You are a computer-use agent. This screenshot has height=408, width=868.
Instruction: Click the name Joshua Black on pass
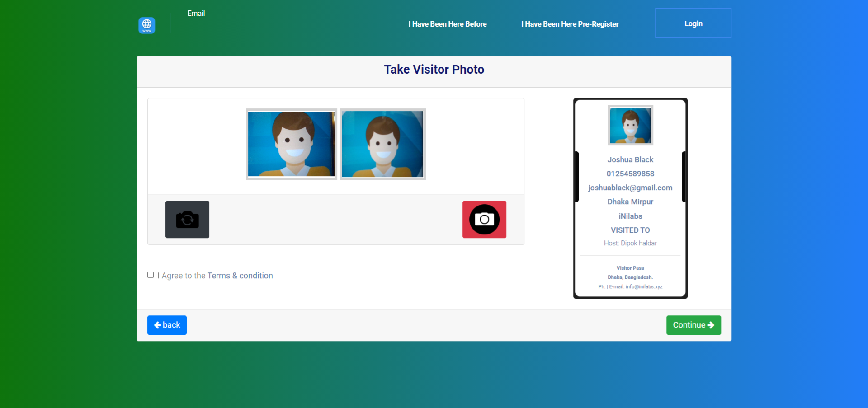tap(630, 159)
